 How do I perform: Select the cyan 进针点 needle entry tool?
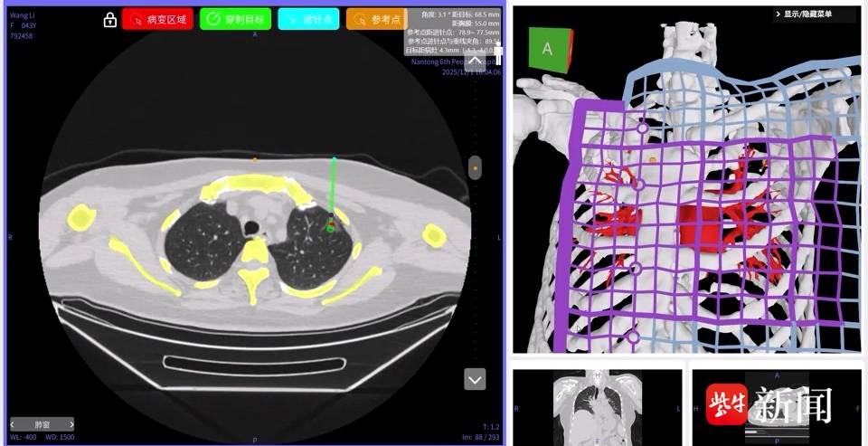(308, 19)
